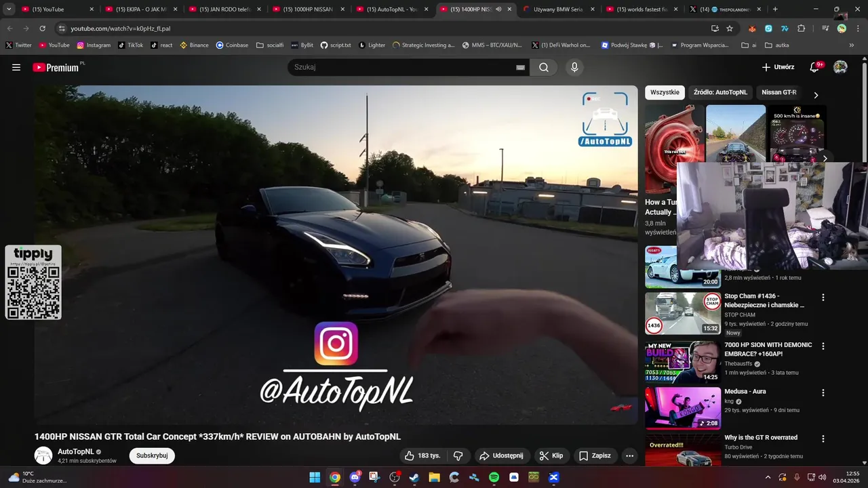Open File Explorer from the taskbar
Screen dimensions: 868x488
coord(434,477)
